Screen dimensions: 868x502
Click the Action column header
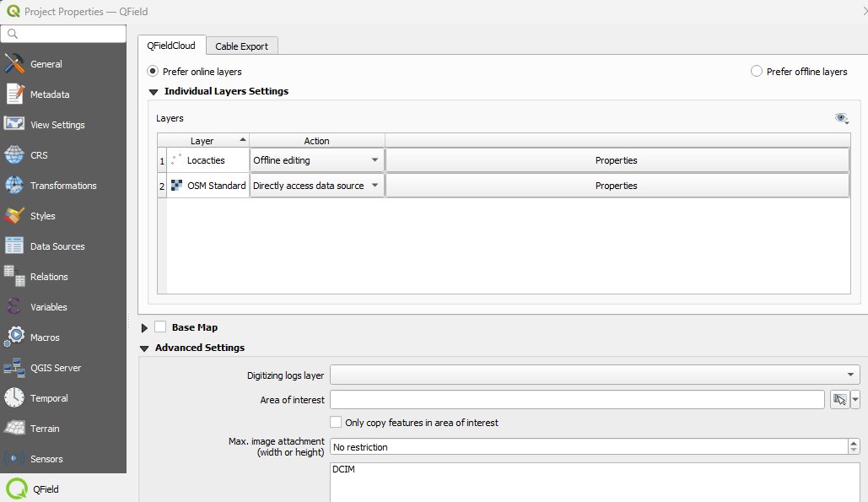(x=317, y=141)
